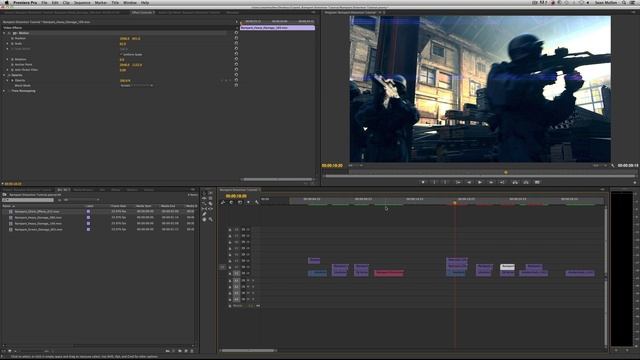Open Timeline Display Settings wrench
This screenshot has width=640, height=360.
coord(257,202)
